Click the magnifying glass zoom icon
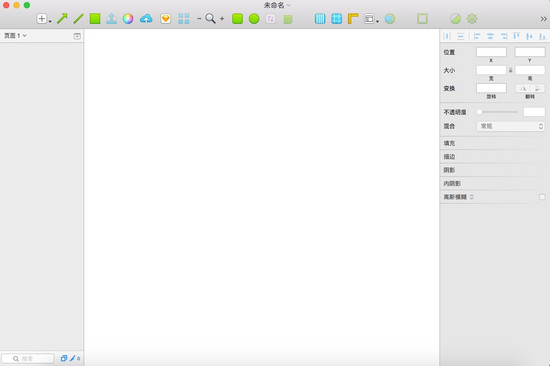This screenshot has width=550, height=366. point(210,18)
